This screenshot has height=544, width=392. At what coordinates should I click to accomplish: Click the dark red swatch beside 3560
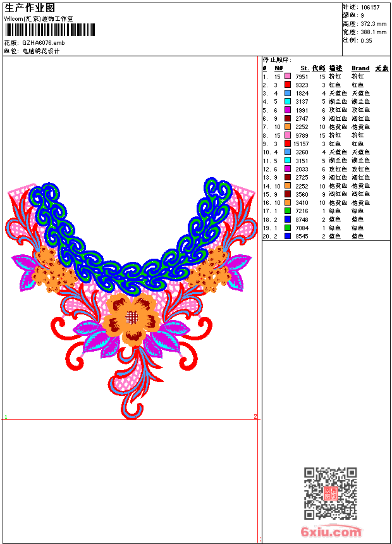tap(288, 194)
